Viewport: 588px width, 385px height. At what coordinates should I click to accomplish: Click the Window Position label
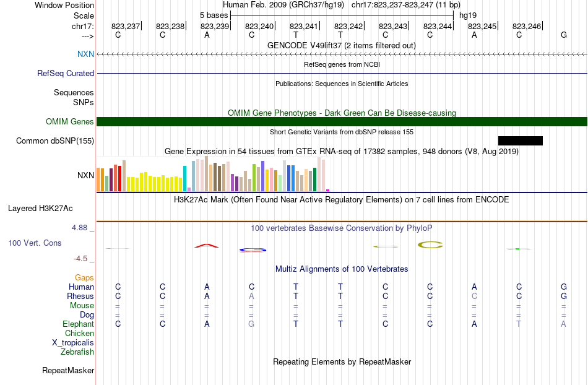tap(64, 5)
